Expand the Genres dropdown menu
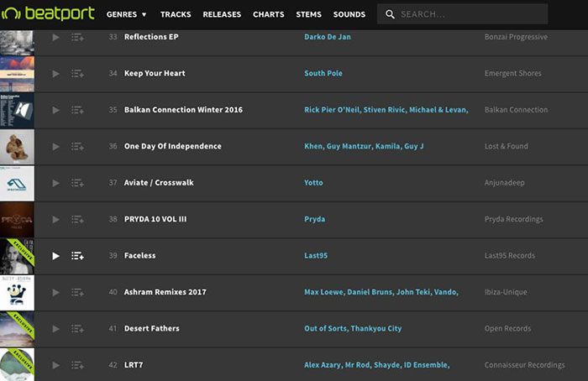Image resolution: width=588 pixels, height=381 pixels. (x=127, y=14)
